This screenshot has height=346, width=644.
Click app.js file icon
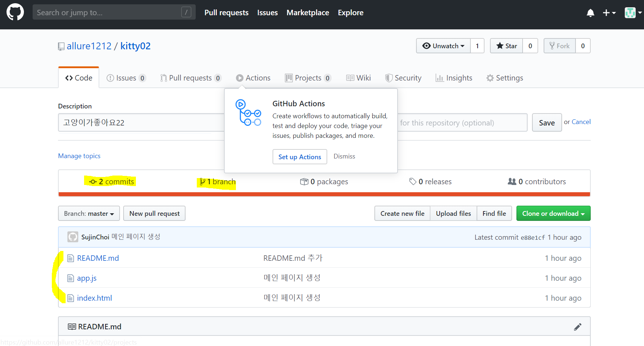click(71, 278)
